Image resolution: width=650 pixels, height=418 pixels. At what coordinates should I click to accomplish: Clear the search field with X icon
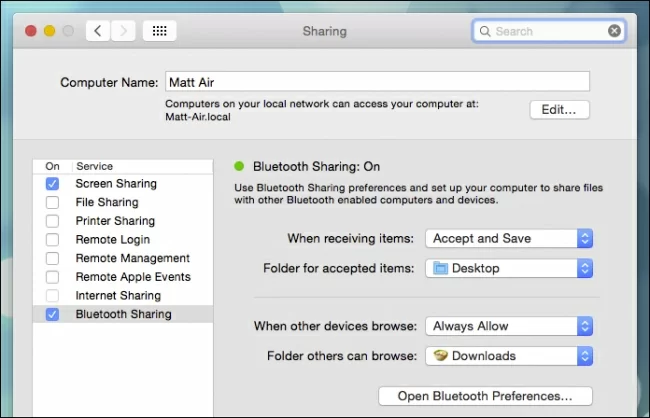click(x=614, y=31)
